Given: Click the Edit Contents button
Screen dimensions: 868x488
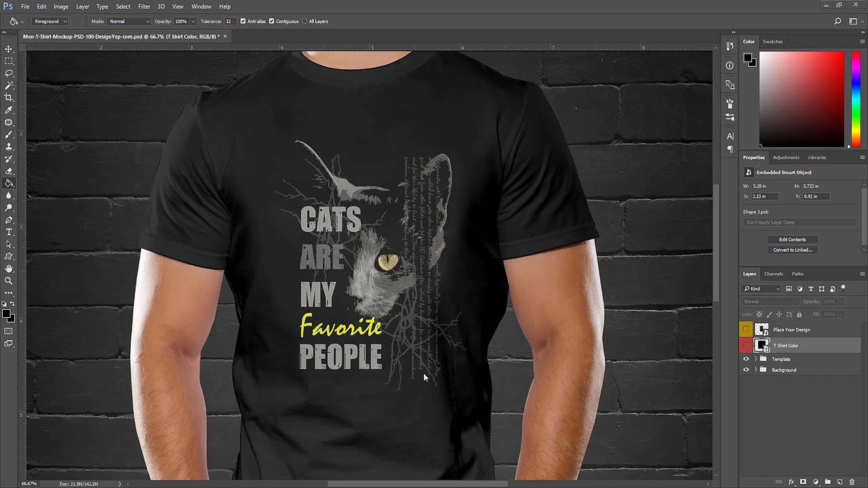Looking at the screenshot, I should pos(792,239).
